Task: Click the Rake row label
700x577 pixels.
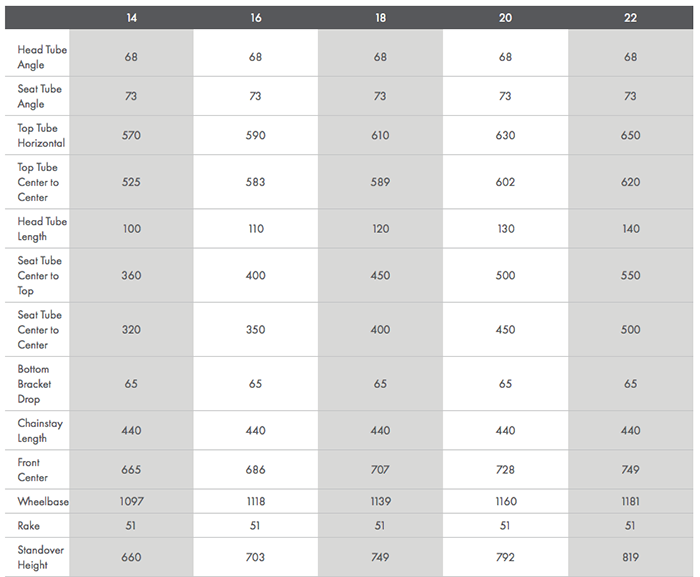Action: pos(29,526)
